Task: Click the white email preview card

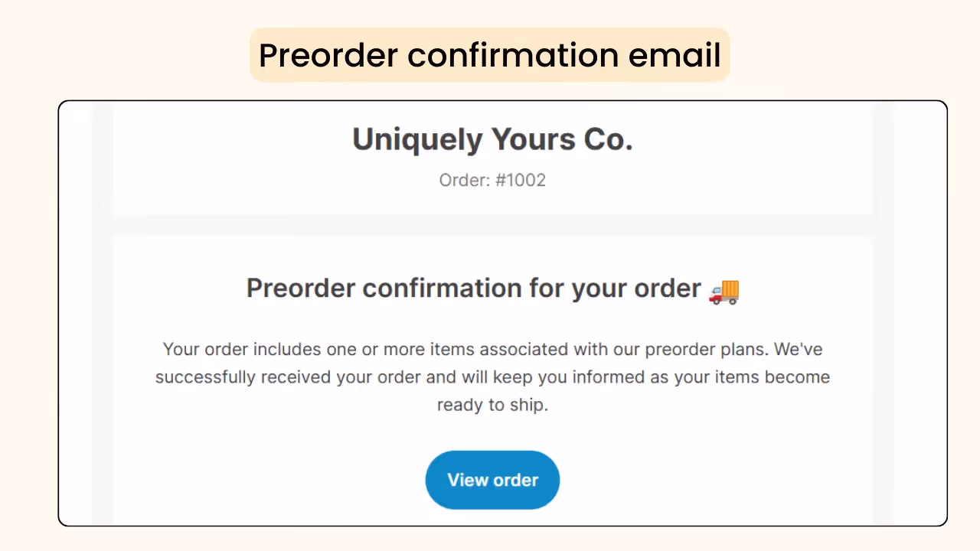Action: (x=492, y=314)
